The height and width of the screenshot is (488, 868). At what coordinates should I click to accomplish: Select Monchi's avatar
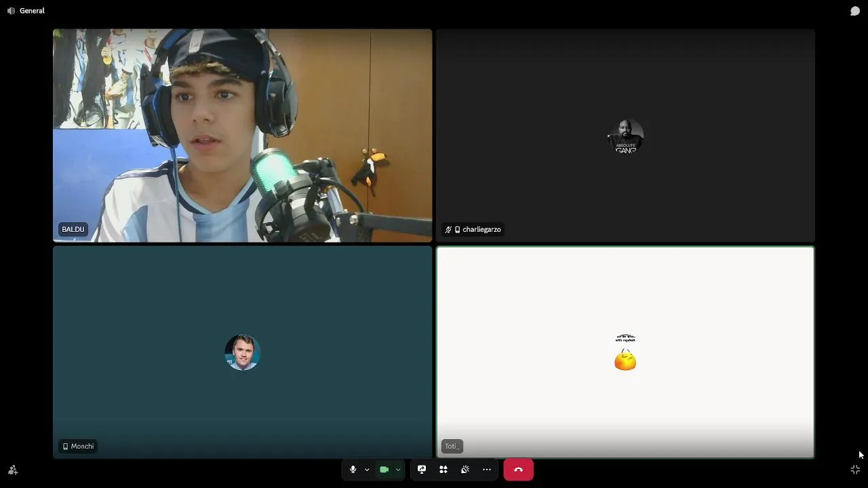click(x=243, y=352)
